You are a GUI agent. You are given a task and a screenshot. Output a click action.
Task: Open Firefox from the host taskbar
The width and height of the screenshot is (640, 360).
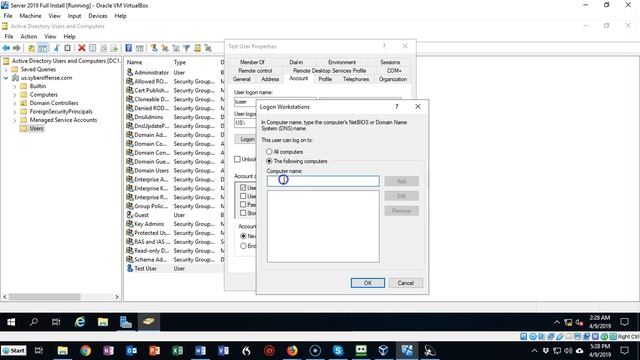292,351
